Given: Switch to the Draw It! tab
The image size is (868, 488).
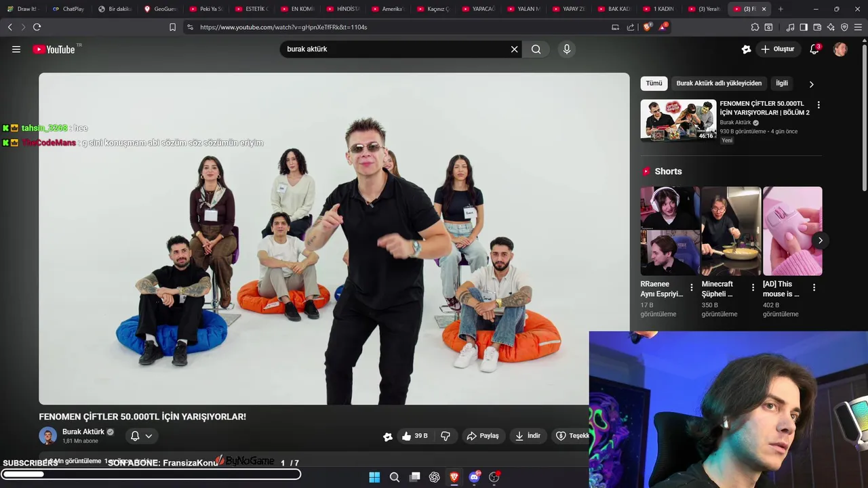Looking at the screenshot, I should coord(23,9).
